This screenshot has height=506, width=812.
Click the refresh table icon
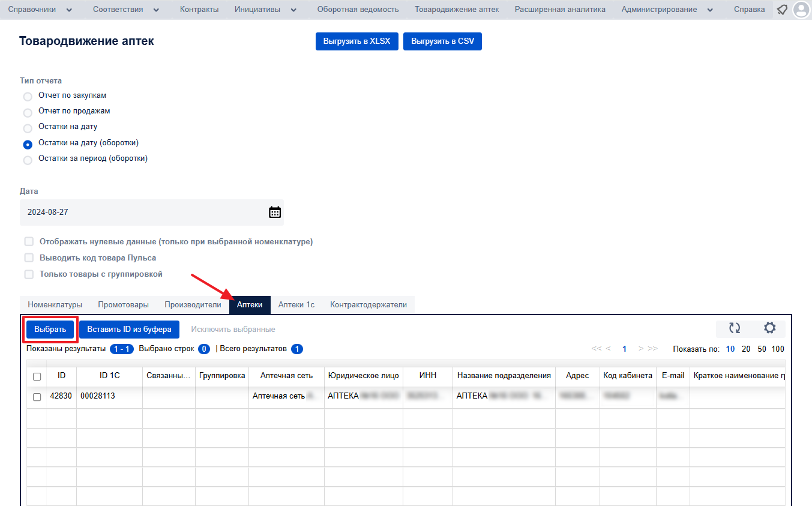(735, 328)
